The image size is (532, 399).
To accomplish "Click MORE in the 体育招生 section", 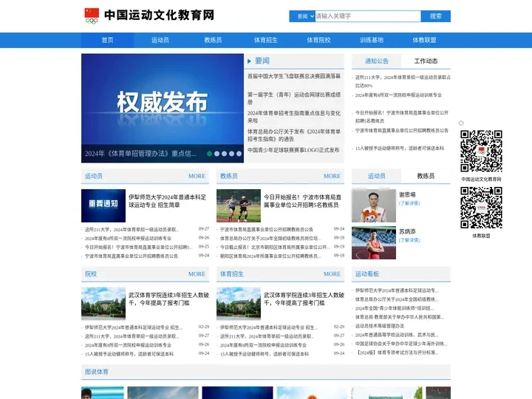I will point(332,274).
